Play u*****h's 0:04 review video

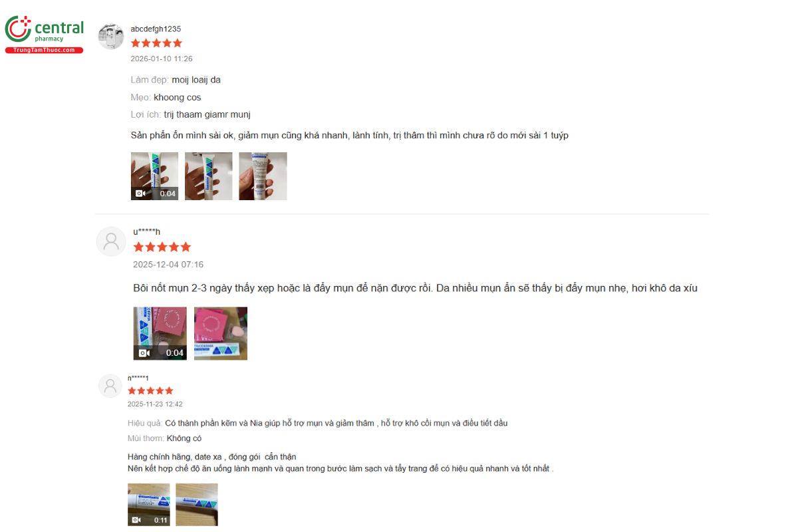pyautogui.click(x=160, y=334)
